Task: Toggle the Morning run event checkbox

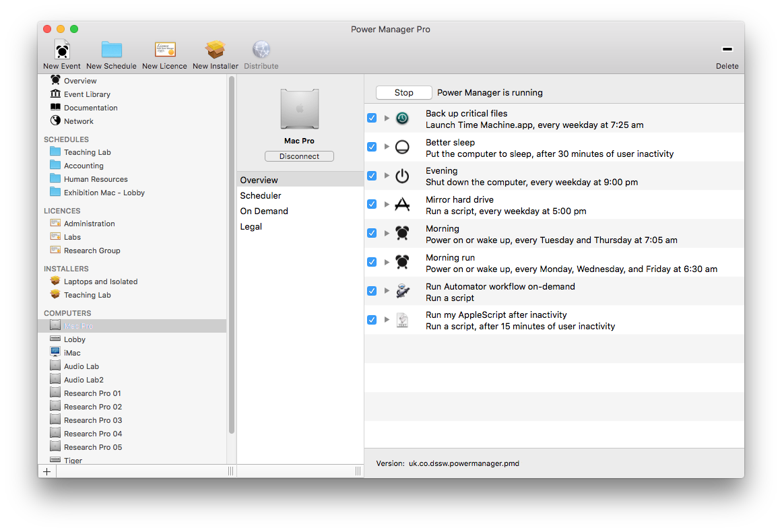Action: tap(372, 262)
